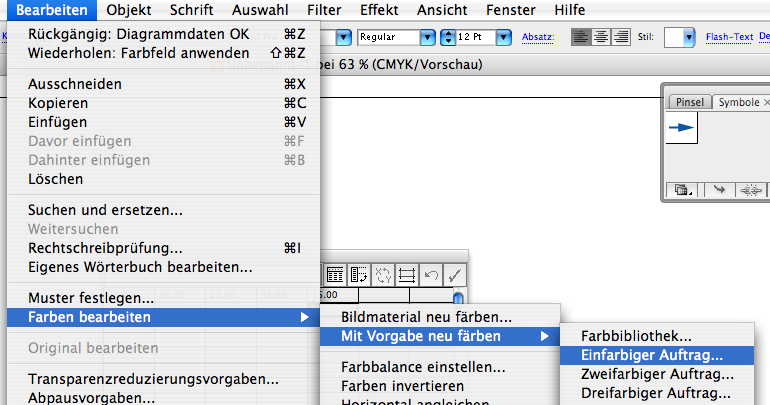770x405 pixels.
Task: Select the blue arrow symbol thumbnail
Action: (x=682, y=128)
